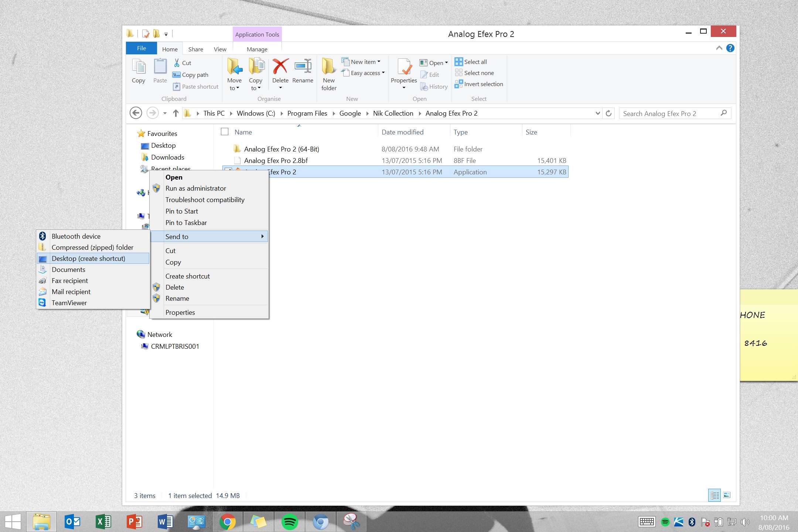Select Create shortcut in context menu
798x532 pixels.
pyautogui.click(x=209, y=276)
